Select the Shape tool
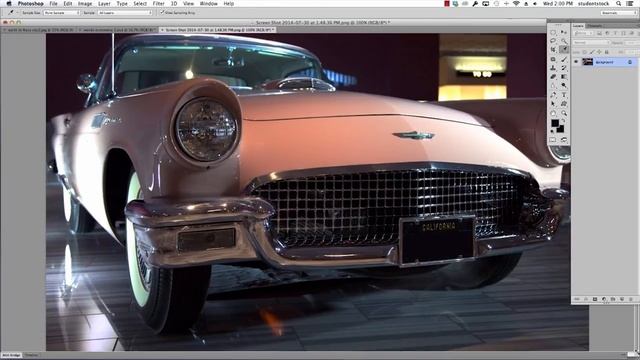This screenshot has width=640, height=360. coord(564,104)
